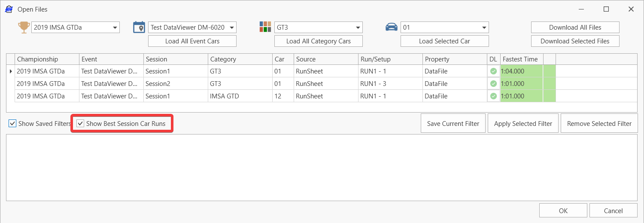Click the green download check for Session2 row
The image size is (644, 223).
click(493, 84)
